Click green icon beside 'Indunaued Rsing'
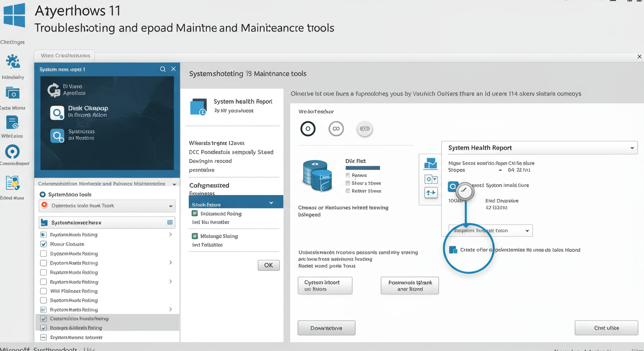 click(195, 213)
